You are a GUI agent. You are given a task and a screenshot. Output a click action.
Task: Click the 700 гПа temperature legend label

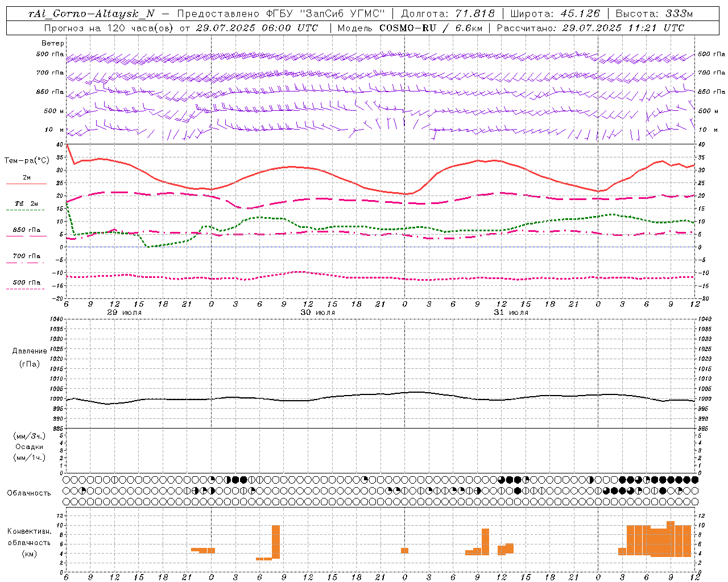27,256
